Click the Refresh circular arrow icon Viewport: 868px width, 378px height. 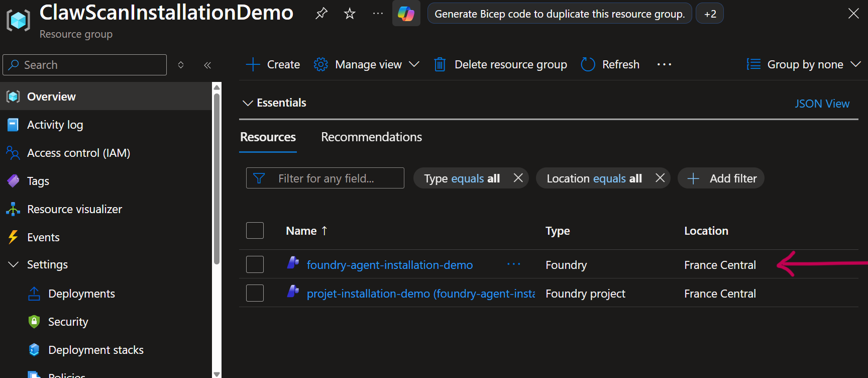(588, 64)
